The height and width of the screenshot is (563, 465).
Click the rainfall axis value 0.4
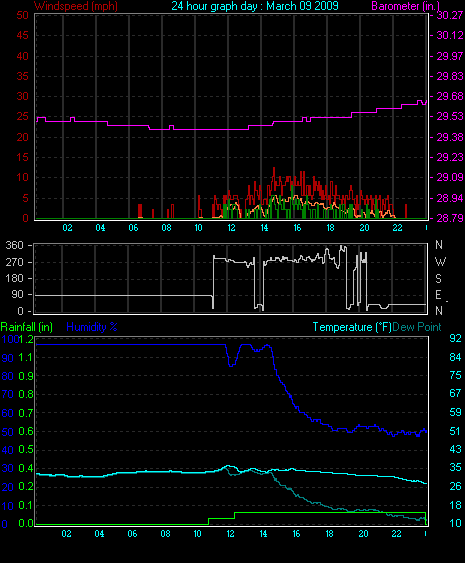coord(26,468)
